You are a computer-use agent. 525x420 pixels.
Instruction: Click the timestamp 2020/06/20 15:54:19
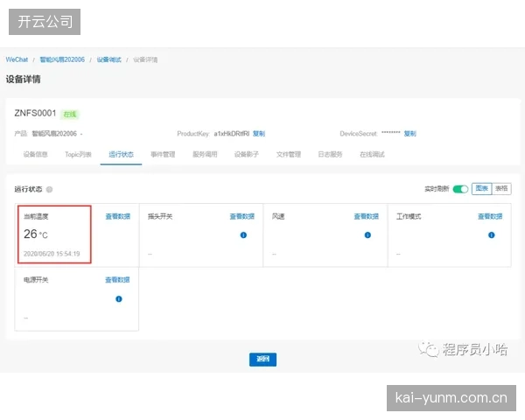52,254
